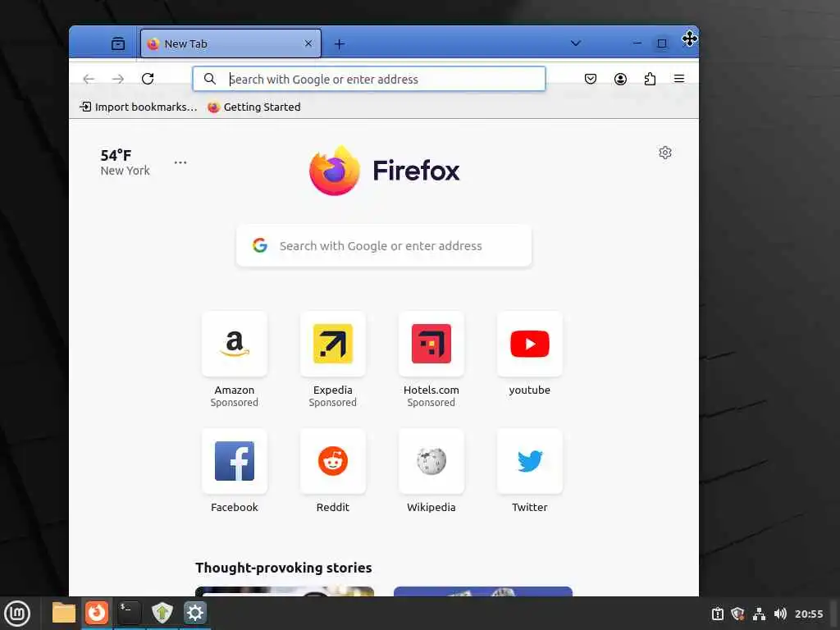Launch Files manager from the panel
840x630 pixels.
(x=64, y=613)
